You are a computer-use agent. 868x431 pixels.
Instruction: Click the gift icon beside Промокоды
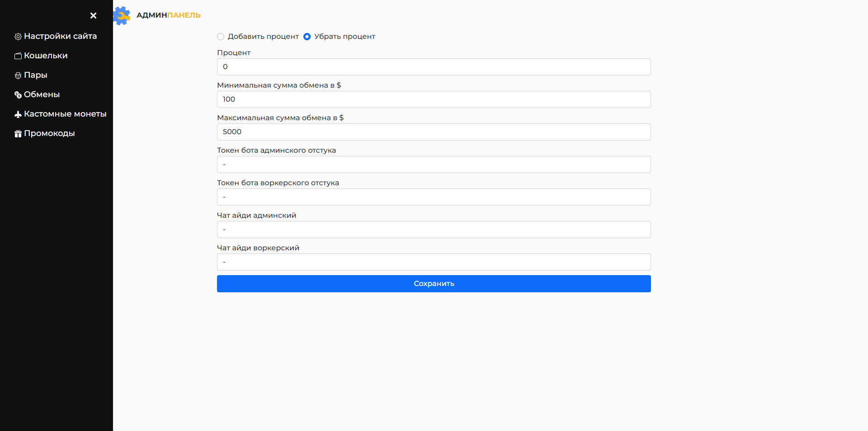(x=18, y=134)
